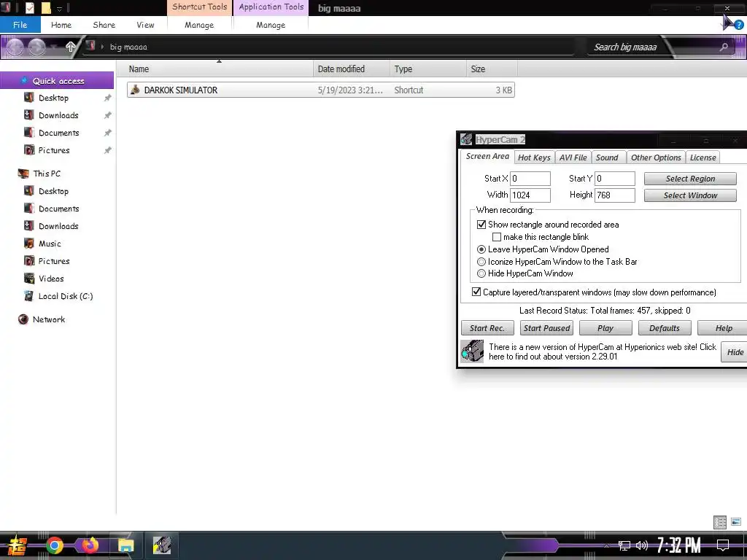Select Downloads under Quick access
Image resolution: width=747 pixels, height=560 pixels.
coord(58,115)
